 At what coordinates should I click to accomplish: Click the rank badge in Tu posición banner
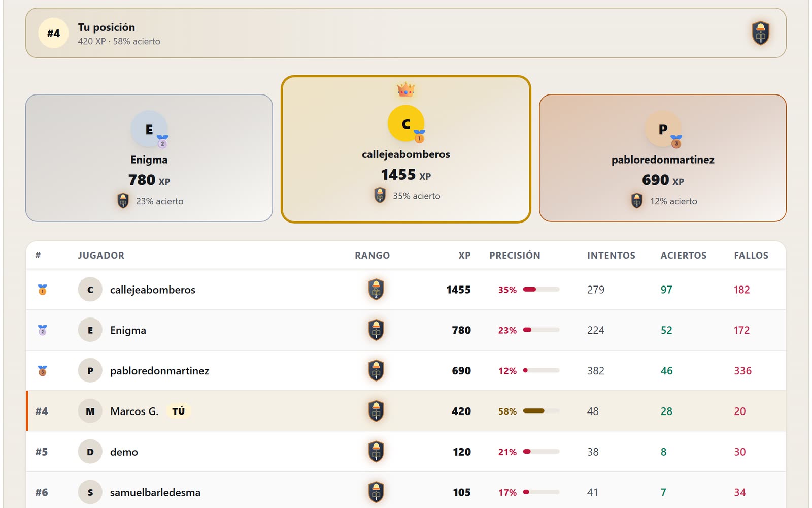tap(760, 33)
